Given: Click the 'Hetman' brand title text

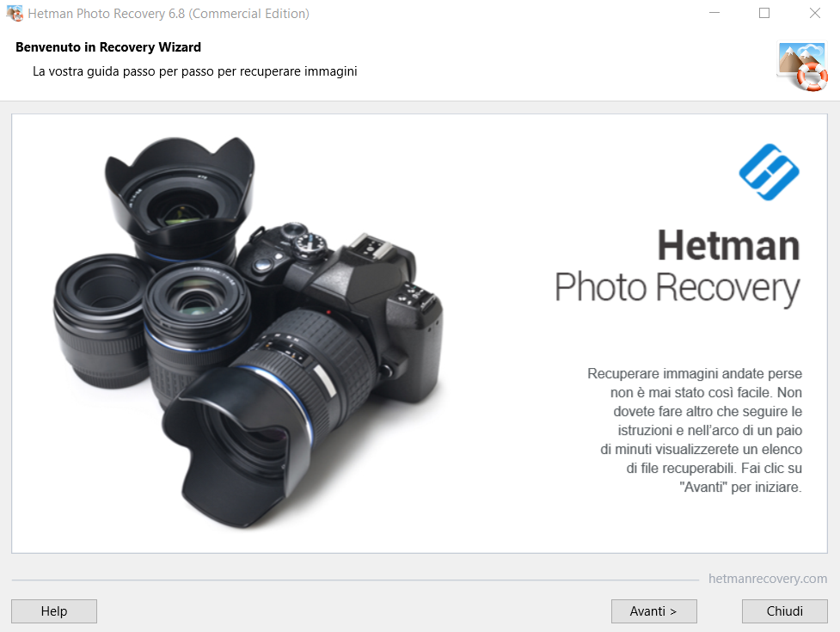Looking at the screenshot, I should 728,246.
